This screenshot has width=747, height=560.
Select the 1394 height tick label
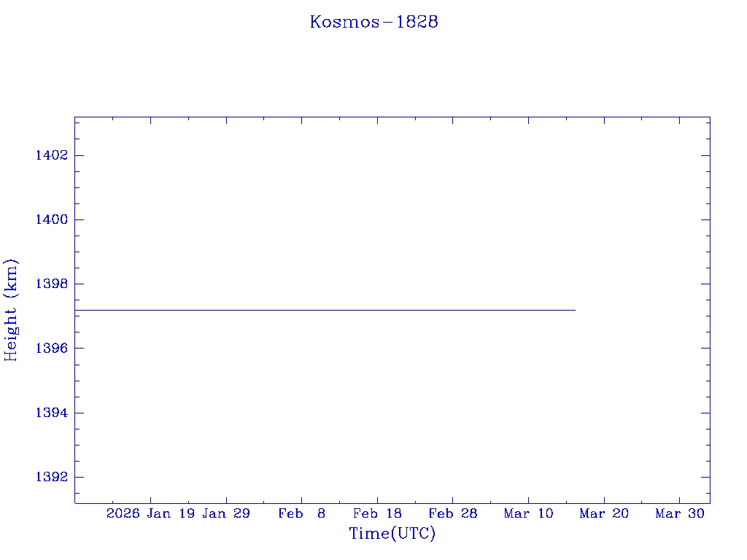click(x=51, y=413)
